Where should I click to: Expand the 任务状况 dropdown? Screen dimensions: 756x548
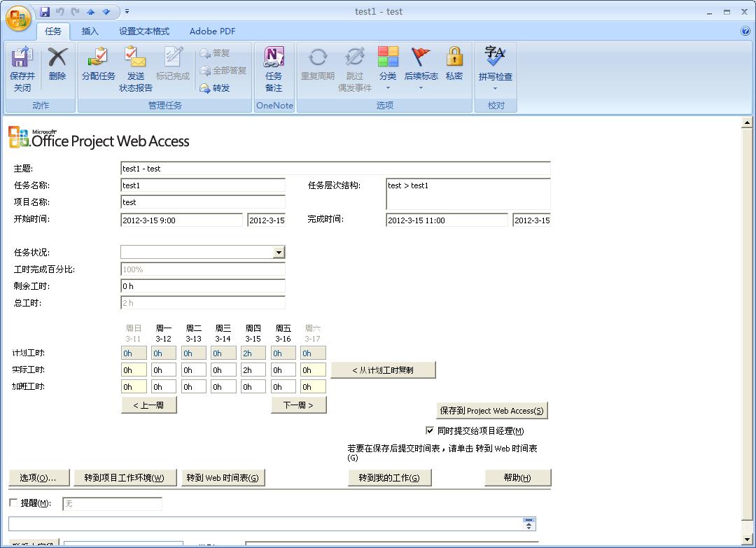click(279, 253)
